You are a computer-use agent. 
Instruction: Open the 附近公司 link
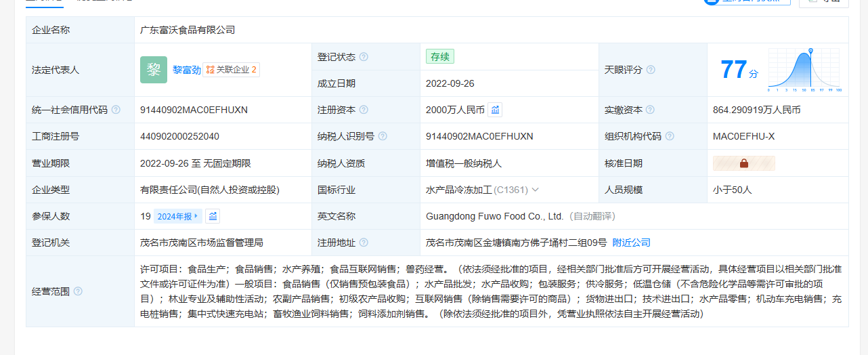tap(631, 243)
